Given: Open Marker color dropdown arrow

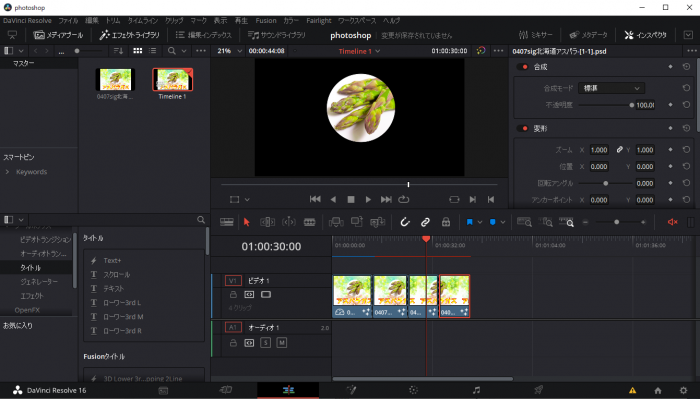Looking at the screenshot, I should click(503, 222).
